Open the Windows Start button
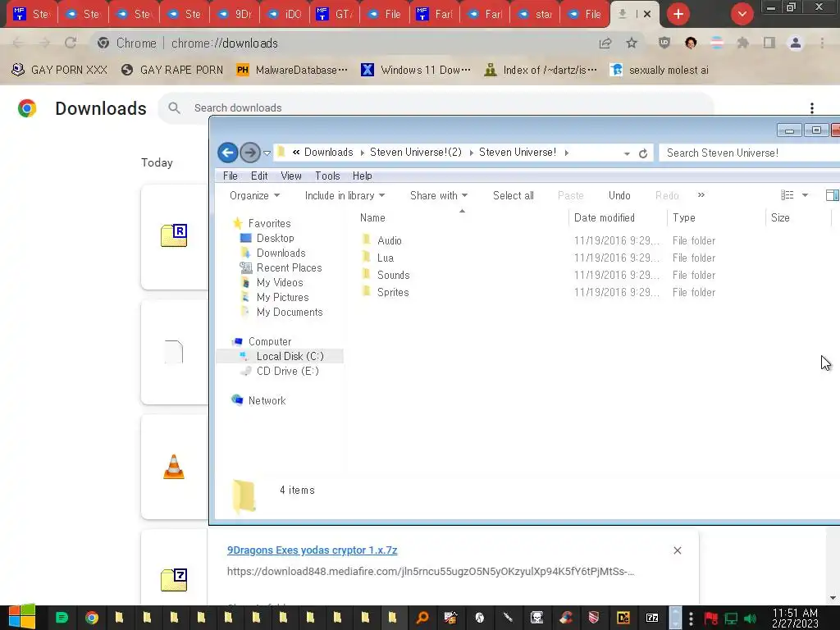 coord(21,617)
